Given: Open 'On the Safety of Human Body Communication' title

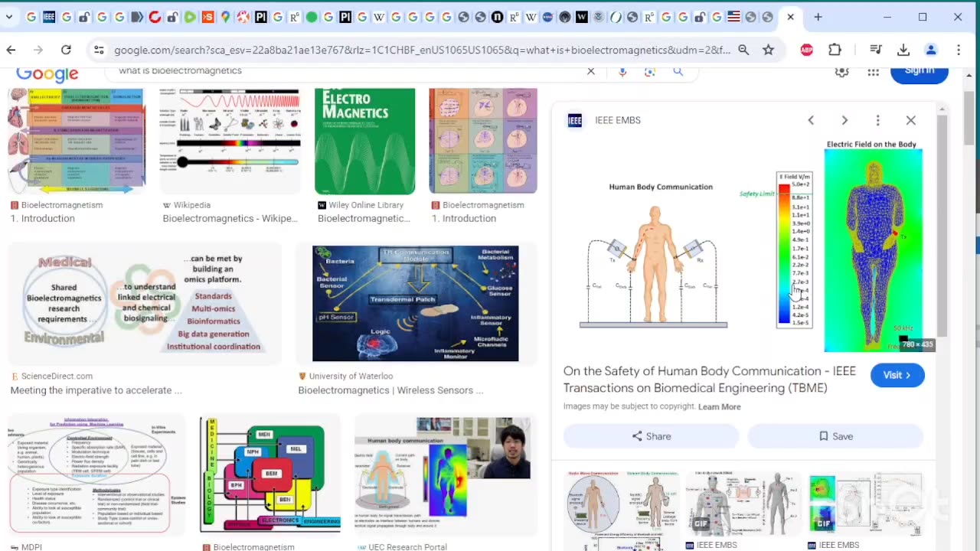Looking at the screenshot, I should [710, 380].
